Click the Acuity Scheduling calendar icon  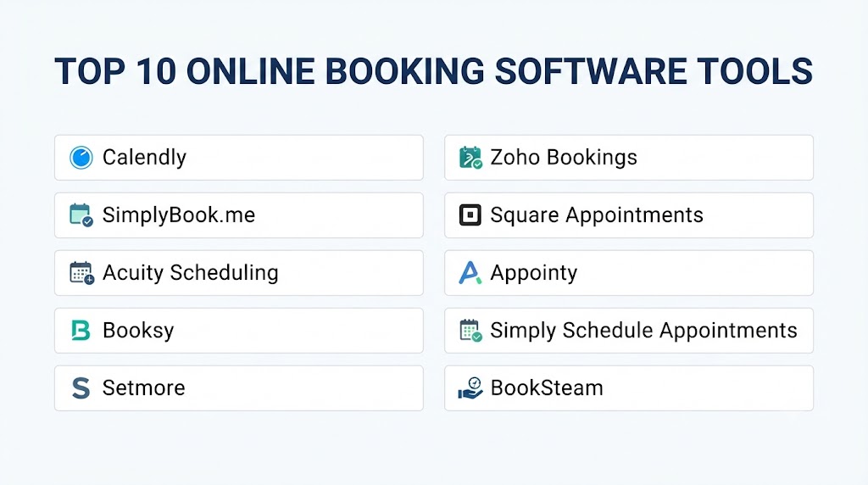click(81, 273)
